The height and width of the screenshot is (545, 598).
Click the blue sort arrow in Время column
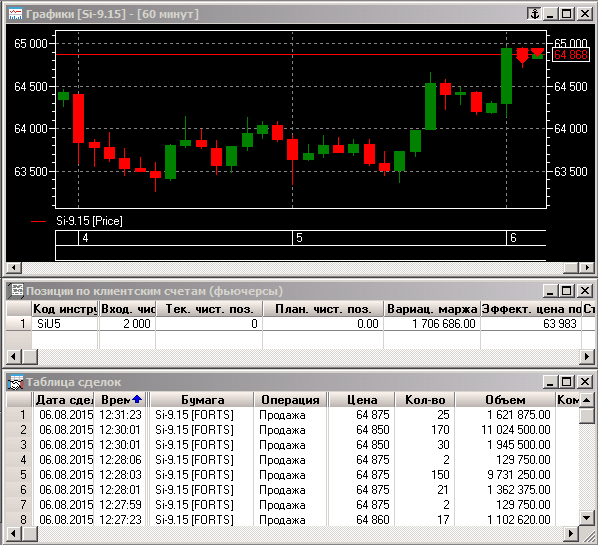pos(137,399)
